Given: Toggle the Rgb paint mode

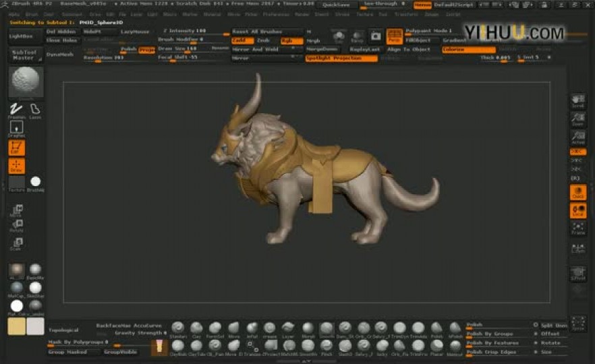Looking at the screenshot, I should (291, 40).
